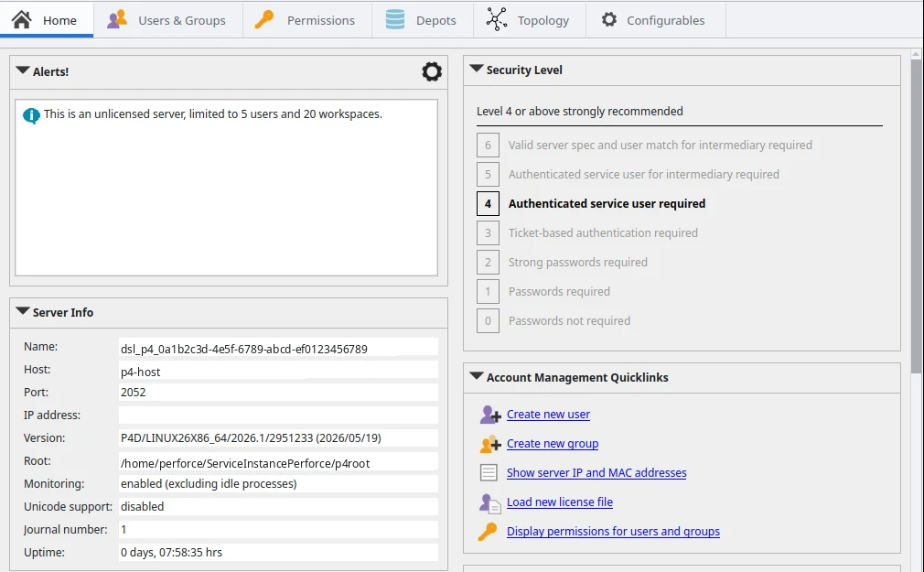Collapse Account Management Quicklinks triangle
The width and height of the screenshot is (924, 572).
pos(476,375)
